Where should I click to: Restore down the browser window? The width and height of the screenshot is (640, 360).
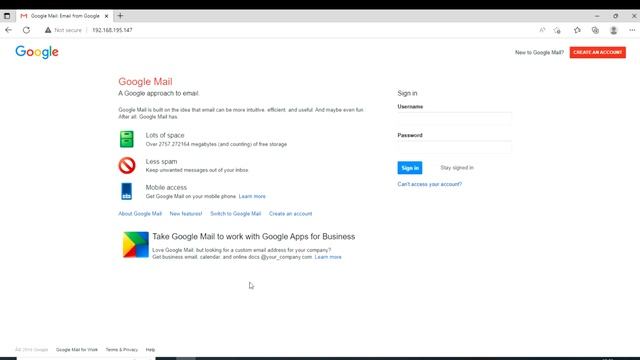[x=616, y=16]
